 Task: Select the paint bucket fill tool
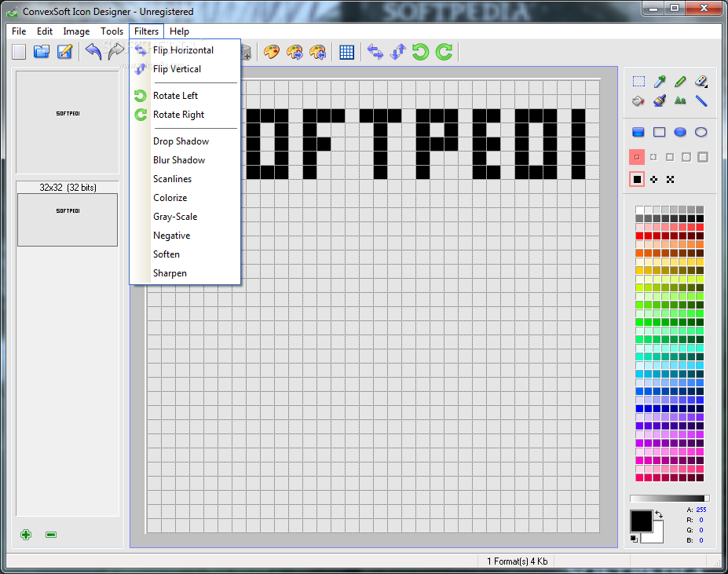pos(638,101)
